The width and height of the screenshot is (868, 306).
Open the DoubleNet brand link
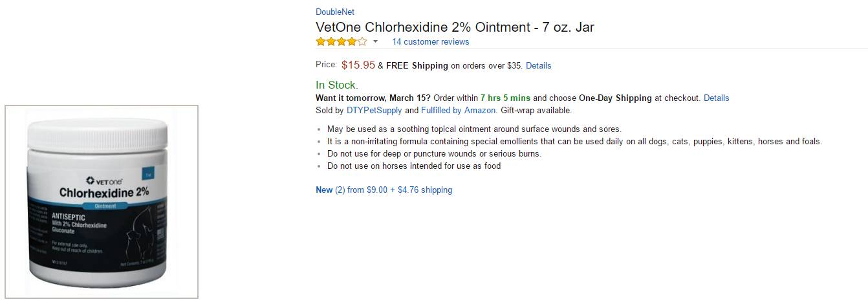click(334, 12)
